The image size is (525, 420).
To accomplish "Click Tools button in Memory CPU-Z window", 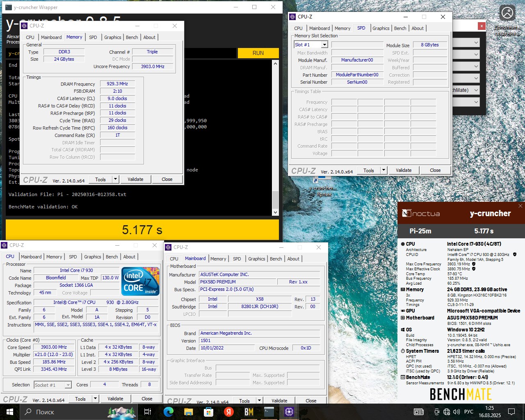I will pos(100,179).
